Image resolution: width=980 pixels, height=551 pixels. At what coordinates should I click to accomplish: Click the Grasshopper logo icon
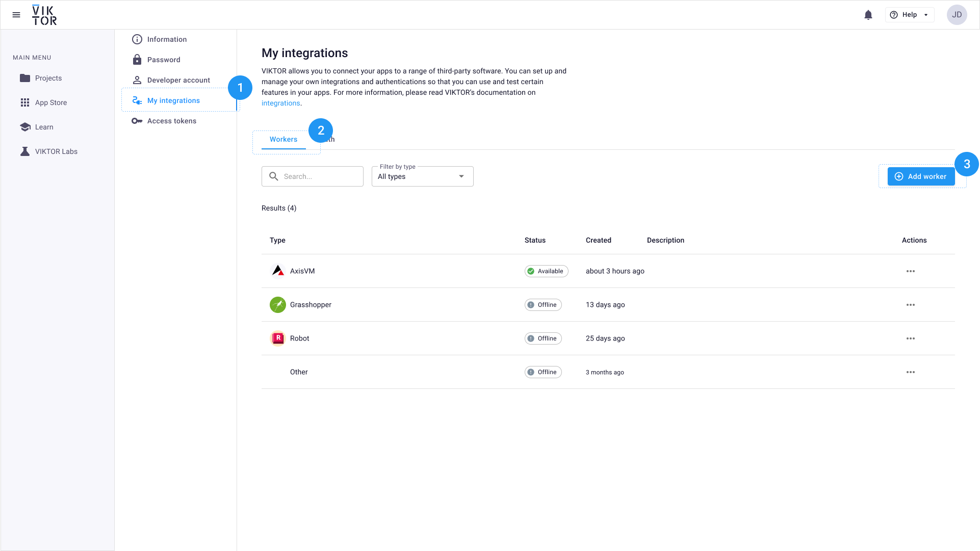click(x=278, y=305)
